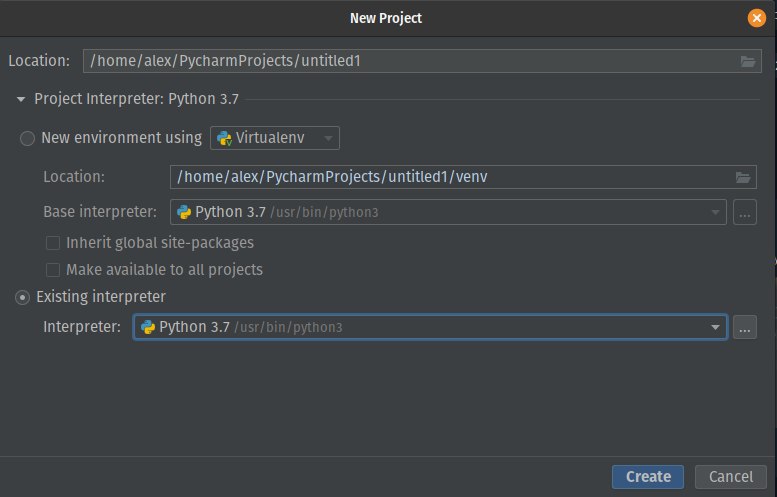777x497 pixels.
Task: Select New environment using radio button
Action: pyautogui.click(x=27, y=138)
